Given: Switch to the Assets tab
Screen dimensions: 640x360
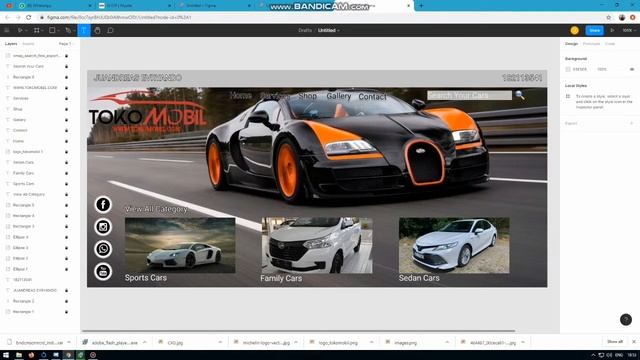Looking at the screenshot, I should (x=28, y=44).
